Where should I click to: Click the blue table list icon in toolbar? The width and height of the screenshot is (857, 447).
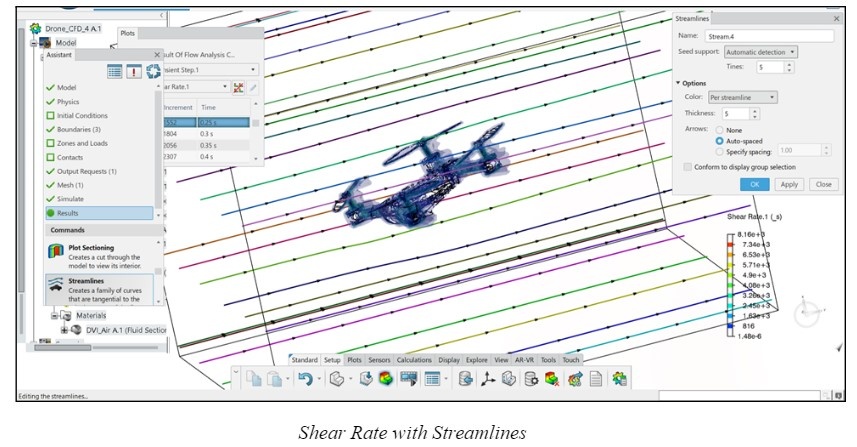tap(432, 378)
